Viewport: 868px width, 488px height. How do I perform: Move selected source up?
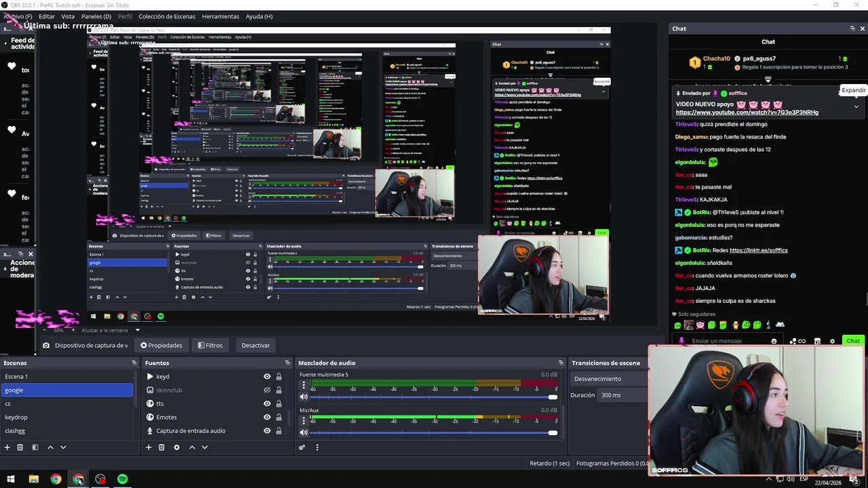pos(192,447)
